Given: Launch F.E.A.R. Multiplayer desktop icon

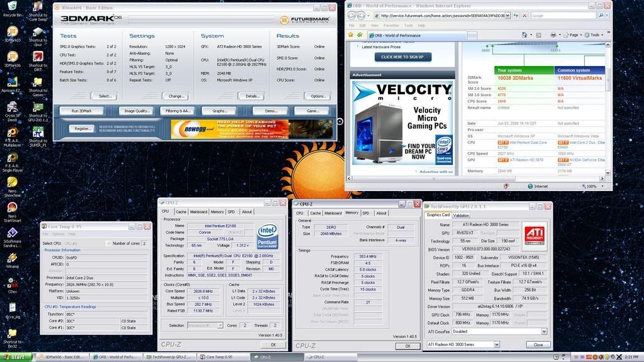Looking at the screenshot, I should [13, 137].
